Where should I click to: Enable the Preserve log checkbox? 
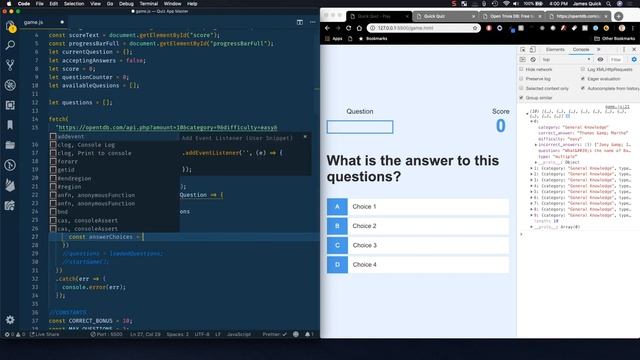click(x=521, y=78)
